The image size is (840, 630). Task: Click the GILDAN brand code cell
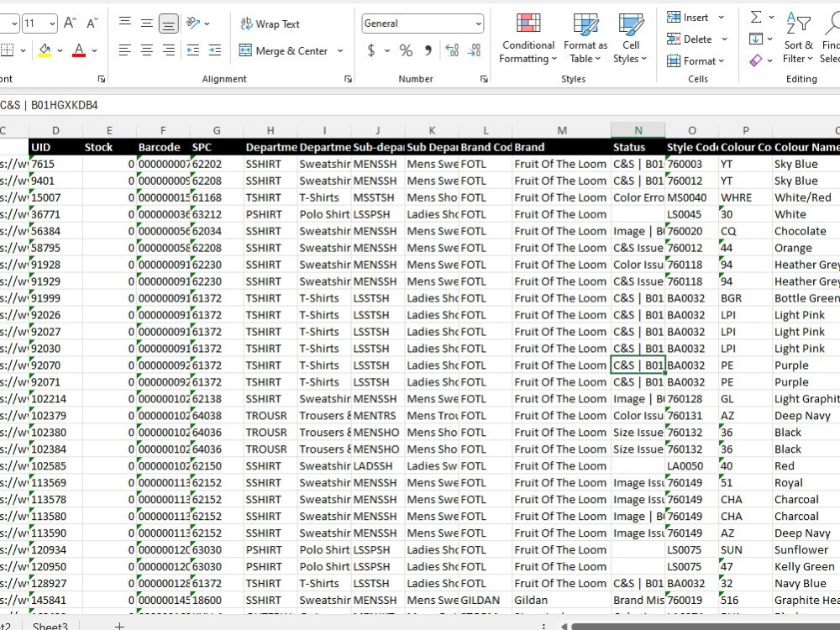(x=486, y=600)
